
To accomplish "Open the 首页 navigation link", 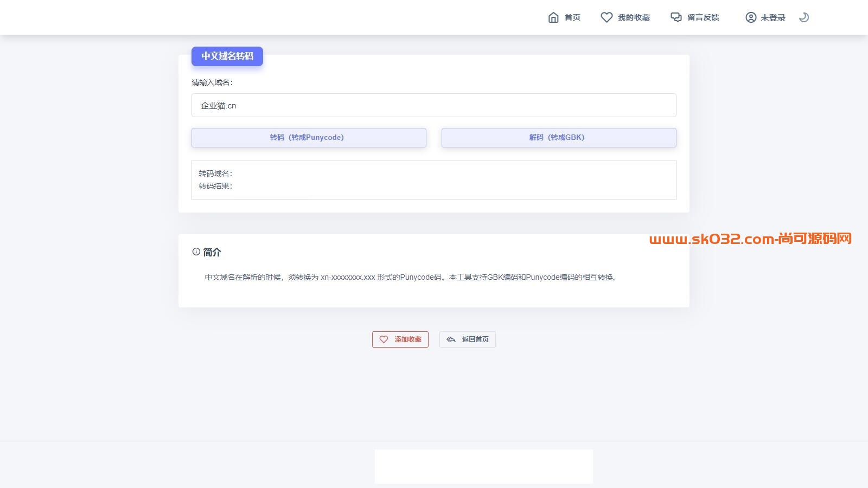I will 572,17.
